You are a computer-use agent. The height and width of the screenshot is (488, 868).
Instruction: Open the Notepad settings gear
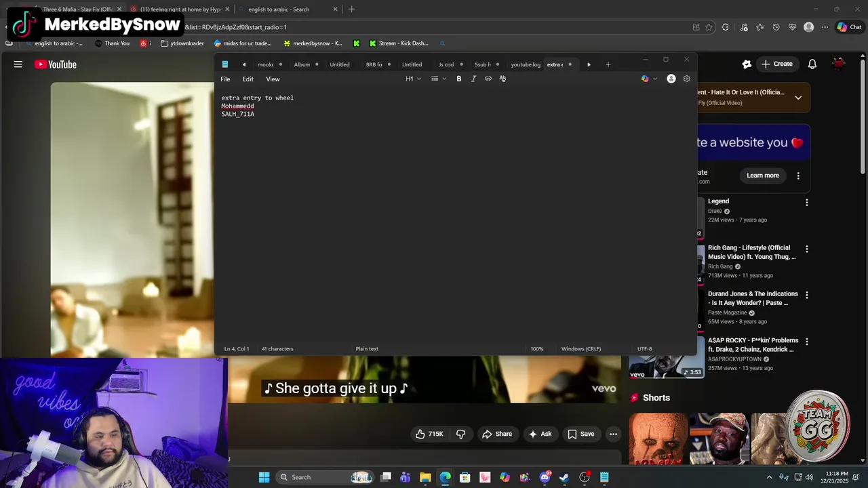click(686, 79)
